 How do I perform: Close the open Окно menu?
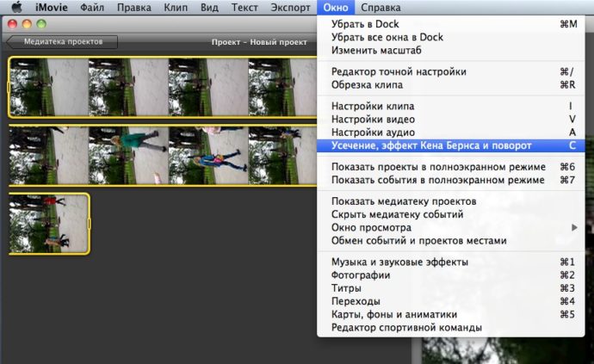click(336, 7)
